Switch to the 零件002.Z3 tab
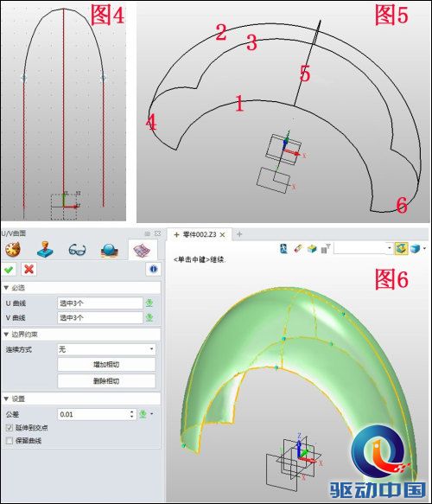Viewport: 432px width, 504px height. click(x=199, y=234)
